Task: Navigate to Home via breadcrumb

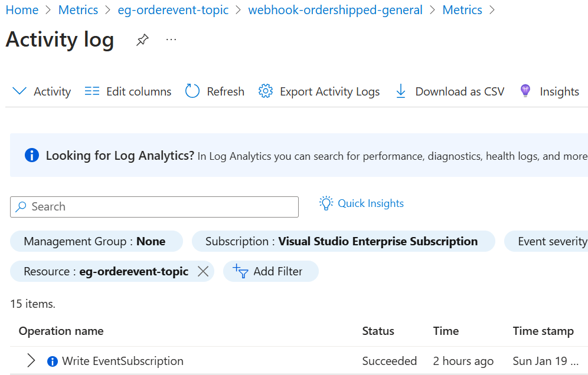Action: pos(22,9)
